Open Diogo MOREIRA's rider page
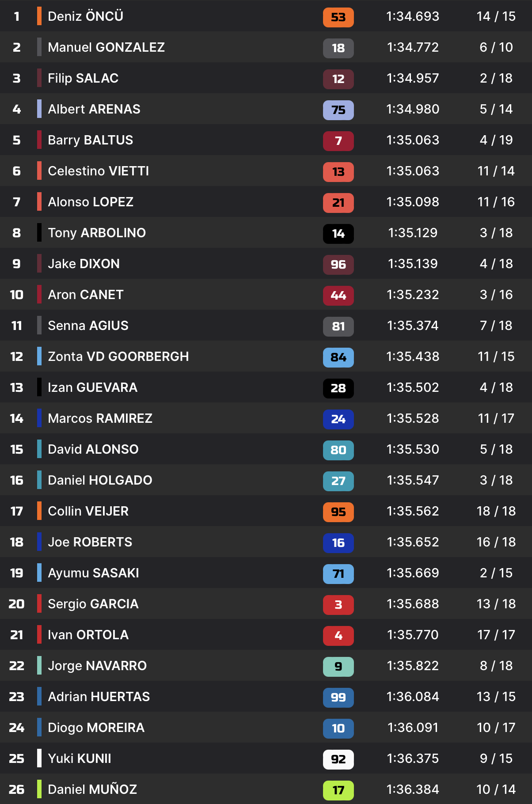The image size is (532, 804). pyautogui.click(x=96, y=728)
